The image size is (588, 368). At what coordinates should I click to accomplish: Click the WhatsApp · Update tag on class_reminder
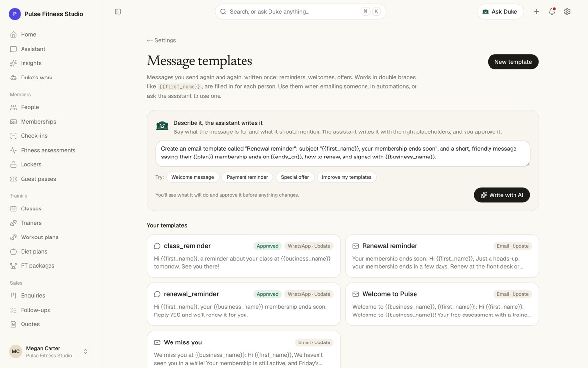[309, 246]
